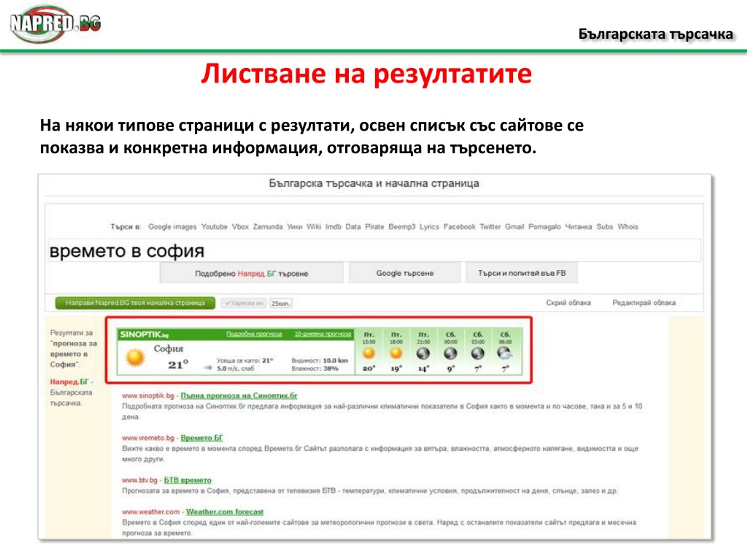Screen dimensions: 747x560
Task: Open Weather.com forecast result link
Action: click(225, 511)
